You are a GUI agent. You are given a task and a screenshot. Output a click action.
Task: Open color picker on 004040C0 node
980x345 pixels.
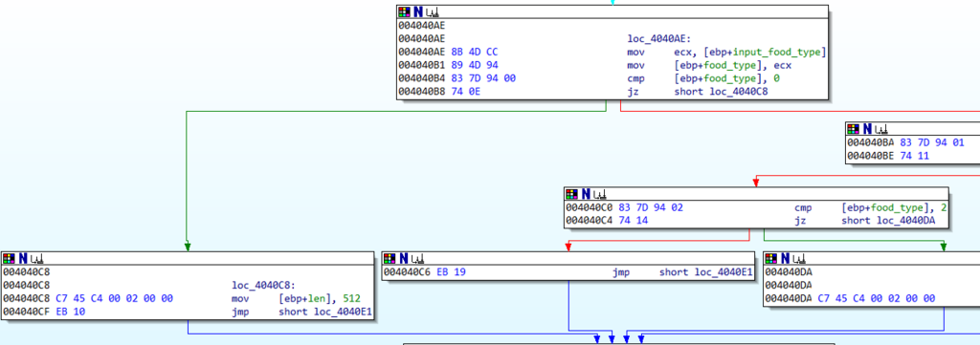tap(572, 194)
